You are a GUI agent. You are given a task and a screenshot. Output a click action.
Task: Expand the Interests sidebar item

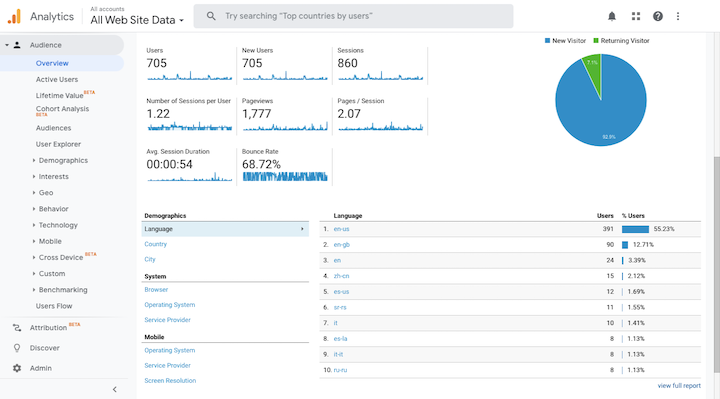tap(34, 176)
